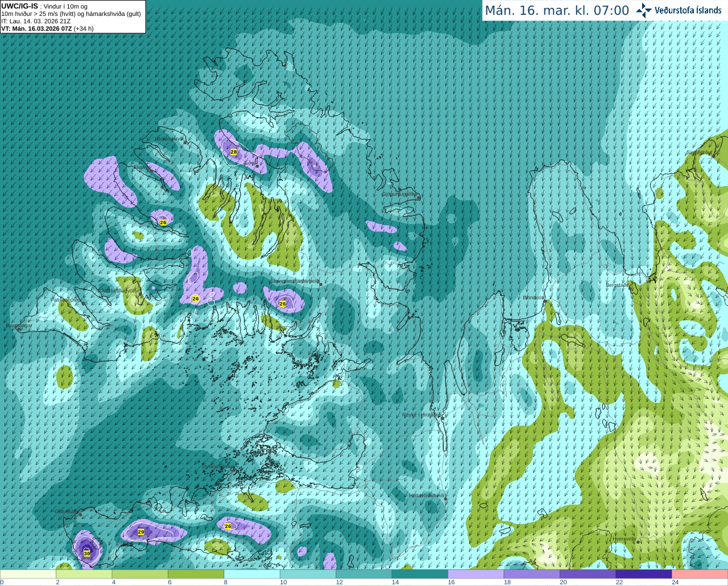Click the Patreksfjörður place label
Viewport: 728px width, 586px height.
[x=67, y=299]
